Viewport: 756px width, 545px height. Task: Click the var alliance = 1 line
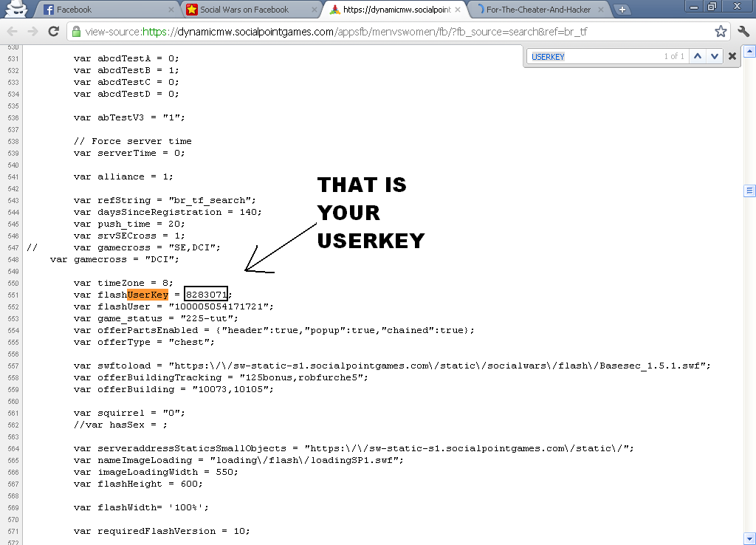(123, 176)
